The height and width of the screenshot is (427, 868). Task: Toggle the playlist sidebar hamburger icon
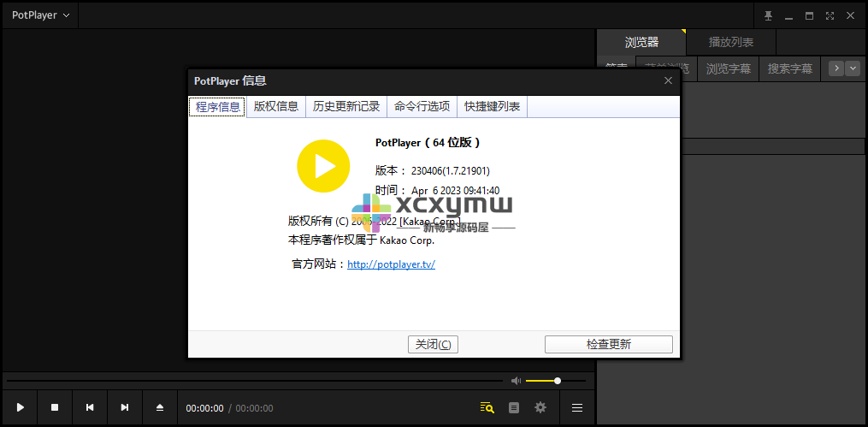pyautogui.click(x=577, y=407)
